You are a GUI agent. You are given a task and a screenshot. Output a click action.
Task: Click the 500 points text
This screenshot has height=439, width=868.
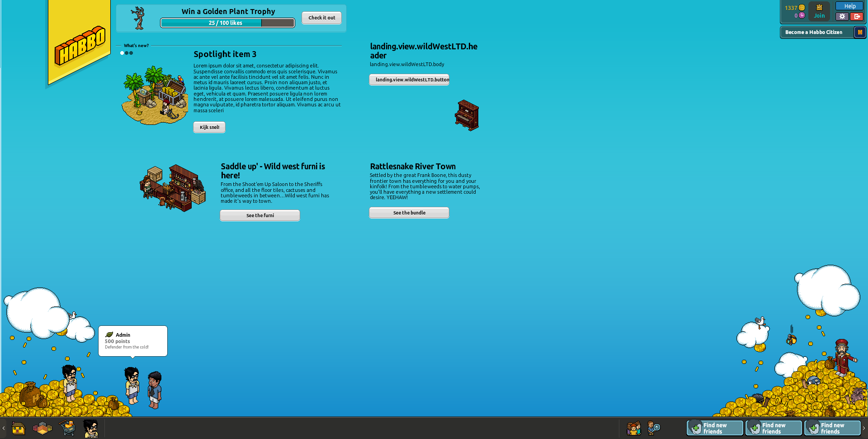[118, 341]
